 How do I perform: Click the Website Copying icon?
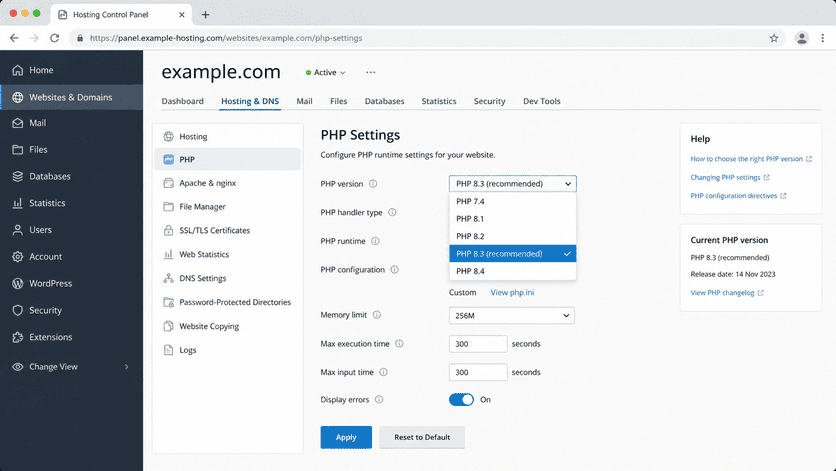168,326
